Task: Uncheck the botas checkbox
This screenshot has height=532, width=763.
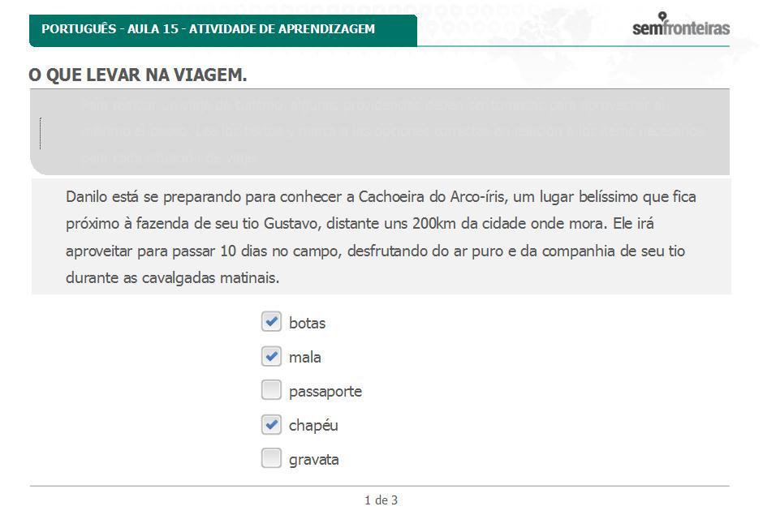Action: coord(271,322)
